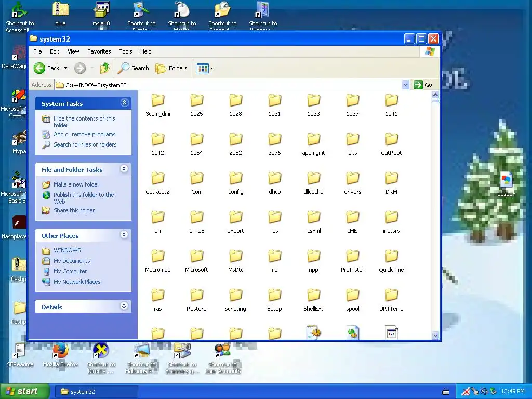Select the MsDtc folder
Image resolution: width=532 pixels, height=399 pixels.
pos(235,262)
